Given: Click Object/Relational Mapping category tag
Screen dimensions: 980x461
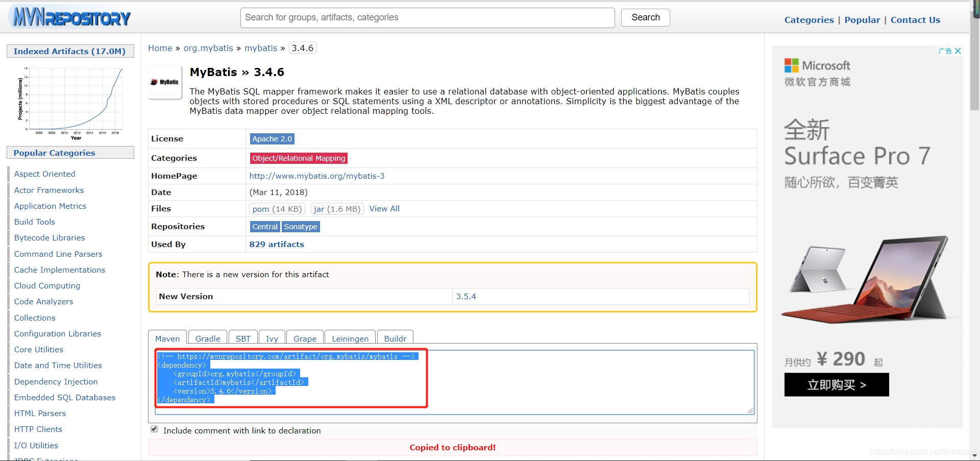Looking at the screenshot, I should tap(299, 158).
